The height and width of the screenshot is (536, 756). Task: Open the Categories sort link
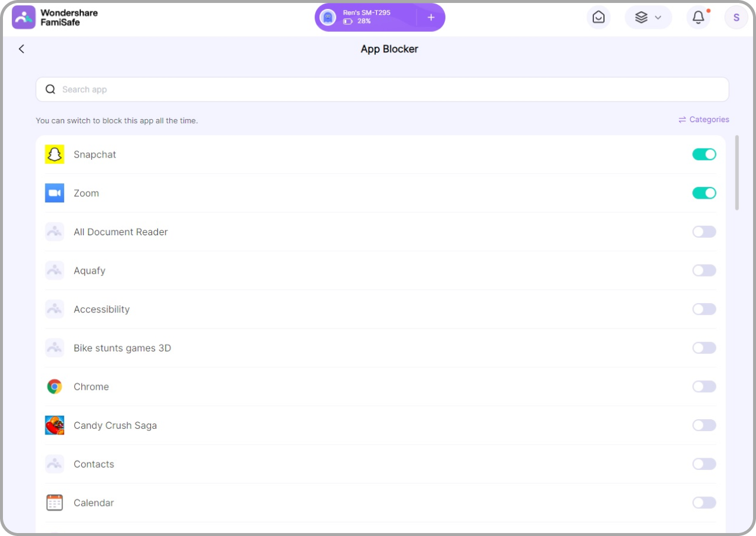pos(704,120)
